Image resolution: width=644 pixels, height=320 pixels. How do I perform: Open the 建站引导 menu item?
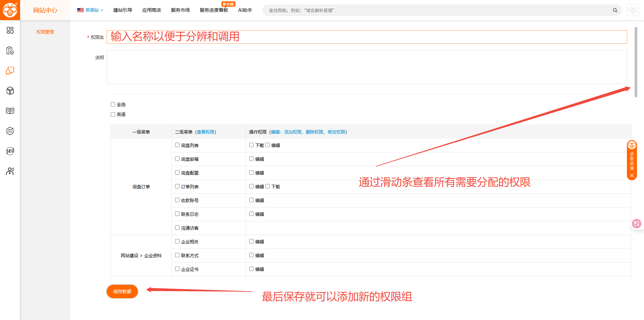[x=122, y=10]
